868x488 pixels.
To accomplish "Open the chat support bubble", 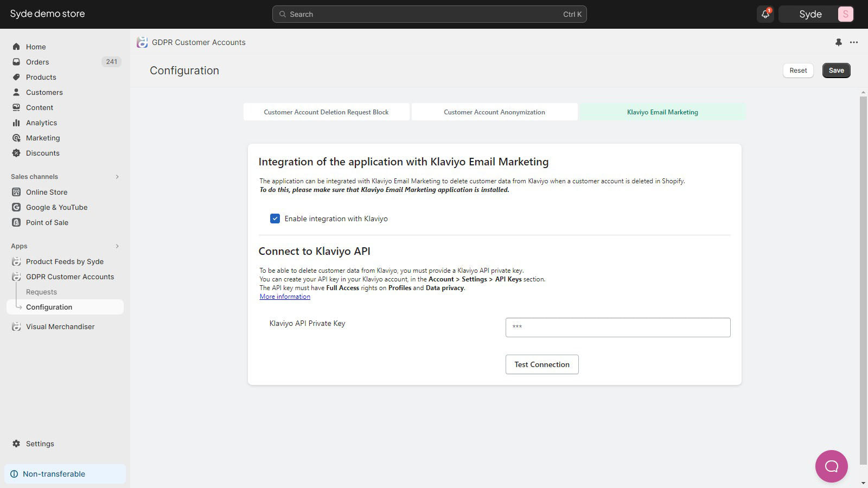I will [x=831, y=466].
